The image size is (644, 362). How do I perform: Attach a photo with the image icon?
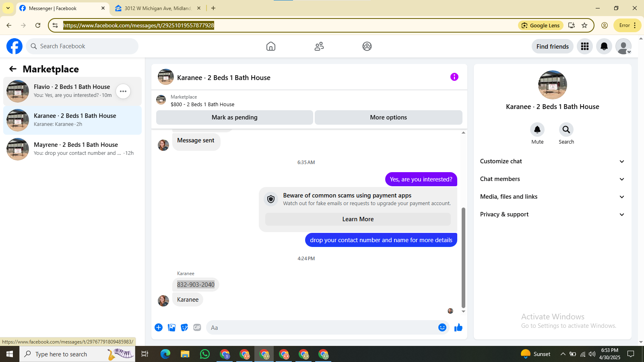[x=172, y=327]
